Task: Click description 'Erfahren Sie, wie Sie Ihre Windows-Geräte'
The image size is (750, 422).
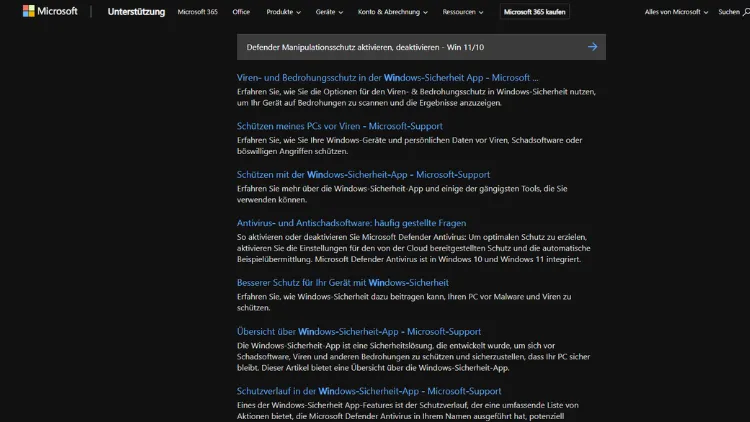Action: click(409, 145)
